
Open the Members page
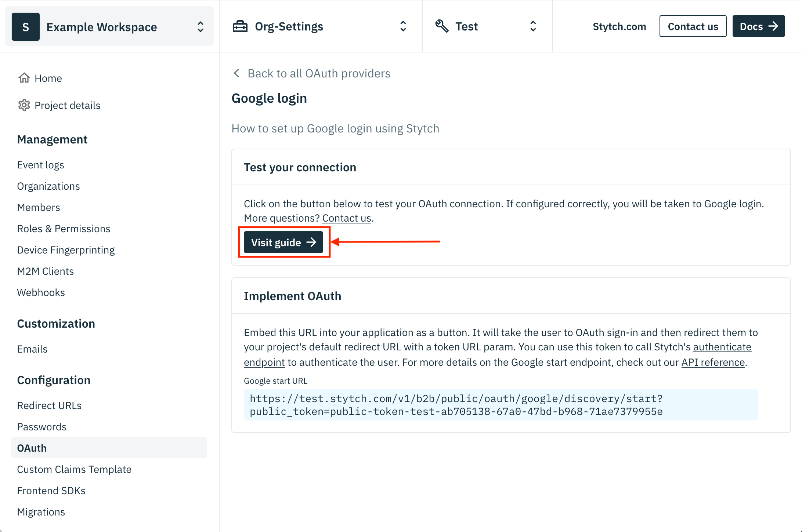point(39,207)
